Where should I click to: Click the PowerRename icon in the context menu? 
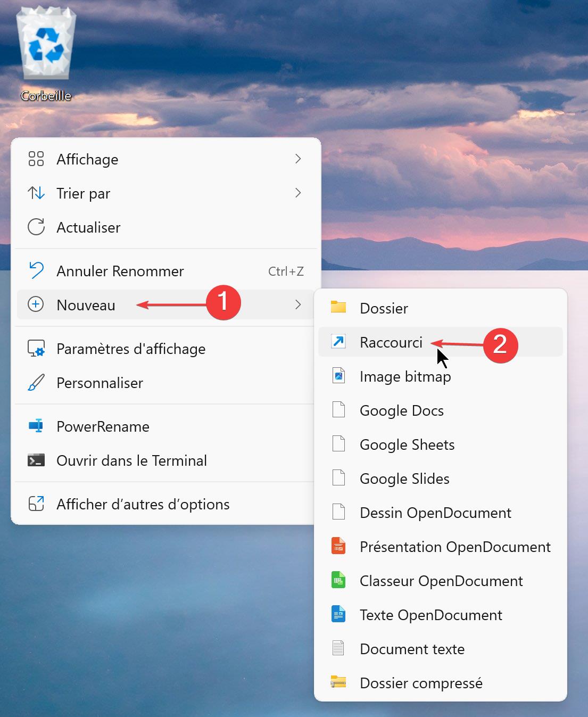click(x=36, y=426)
